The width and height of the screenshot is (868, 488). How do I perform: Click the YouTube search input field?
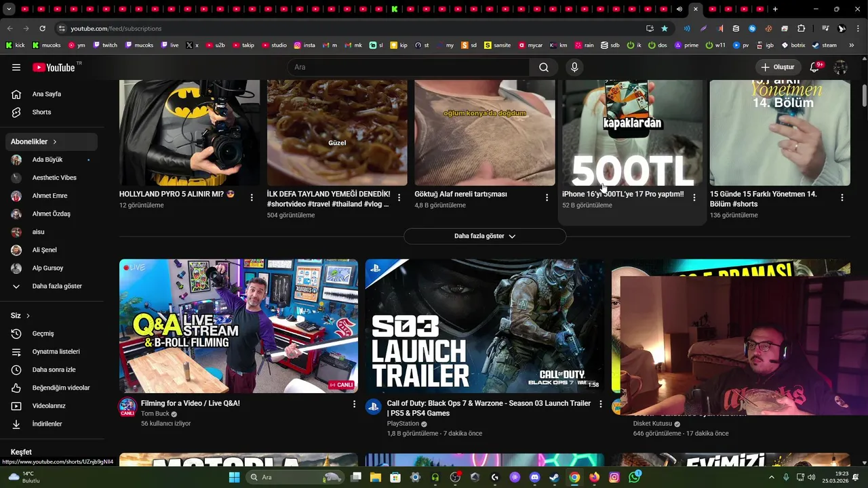pos(408,67)
